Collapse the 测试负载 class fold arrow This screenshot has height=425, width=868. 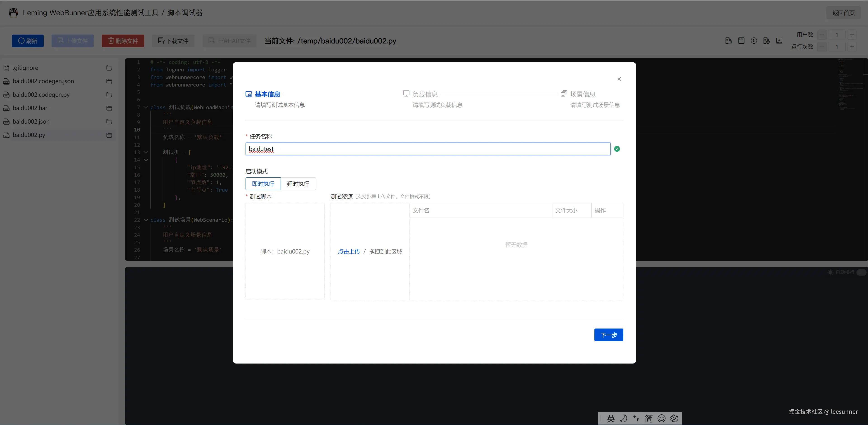[x=146, y=107]
